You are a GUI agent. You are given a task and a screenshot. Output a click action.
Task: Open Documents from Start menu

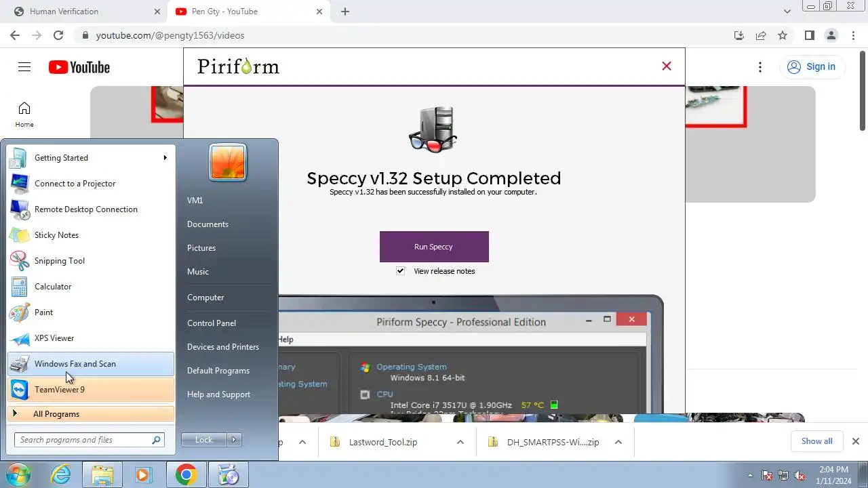pyautogui.click(x=208, y=224)
